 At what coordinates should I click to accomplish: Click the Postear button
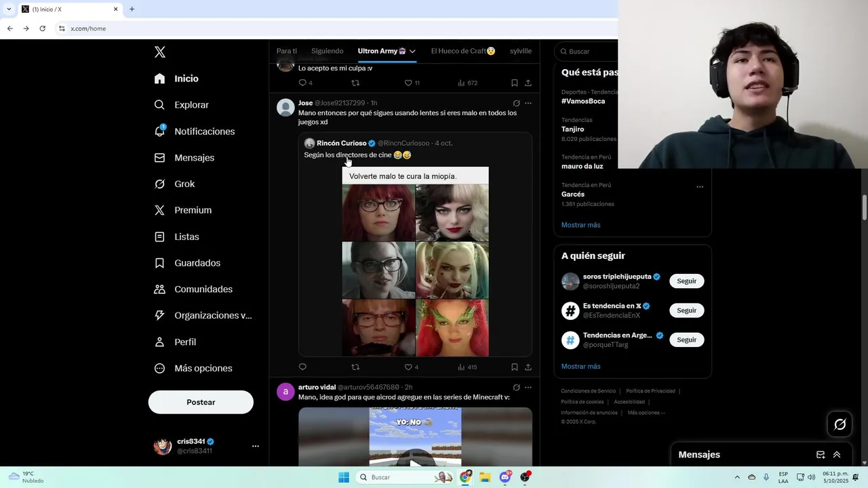click(201, 402)
